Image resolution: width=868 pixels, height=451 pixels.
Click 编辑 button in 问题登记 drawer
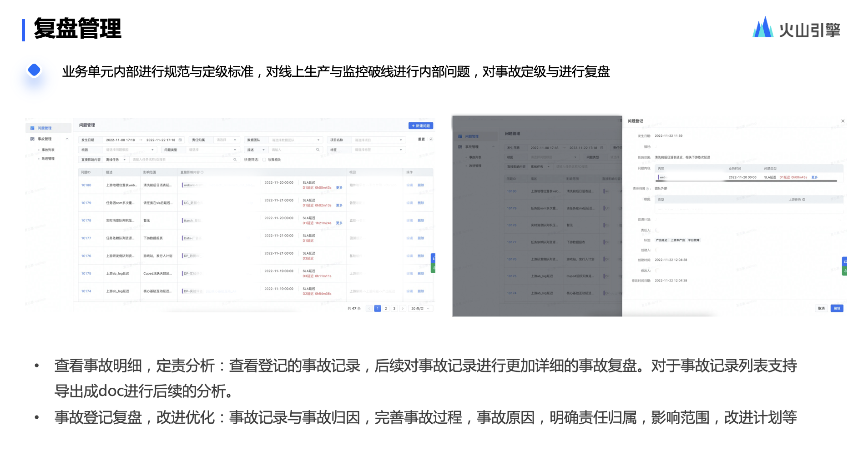click(837, 308)
